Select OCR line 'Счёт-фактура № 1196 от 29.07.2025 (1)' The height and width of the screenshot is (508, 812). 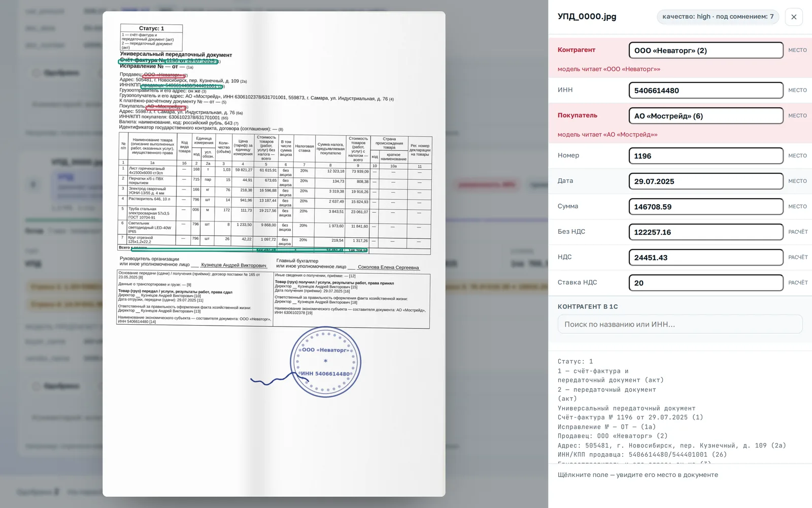[630, 418]
